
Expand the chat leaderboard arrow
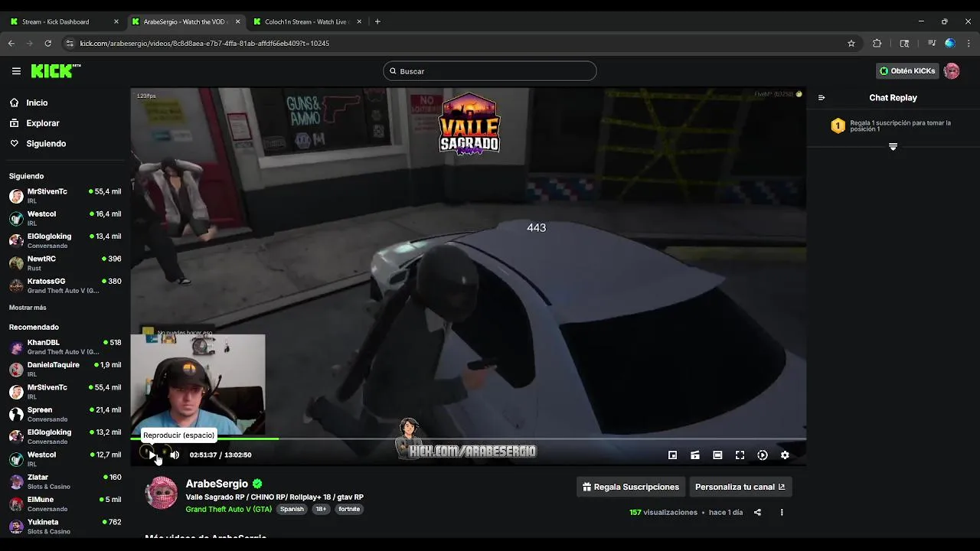point(893,146)
